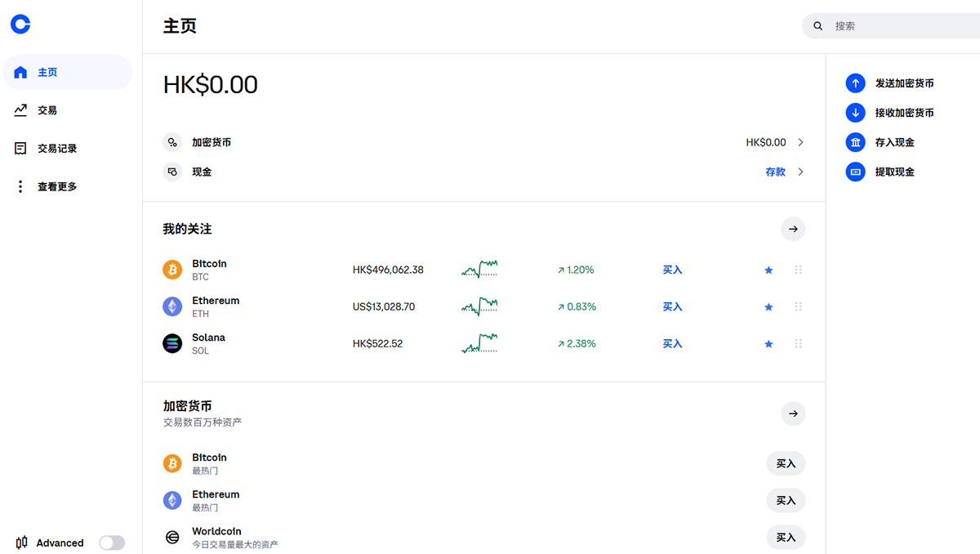Go to 主页 in the sidebar
This screenshot has height=554, width=980.
tap(68, 72)
